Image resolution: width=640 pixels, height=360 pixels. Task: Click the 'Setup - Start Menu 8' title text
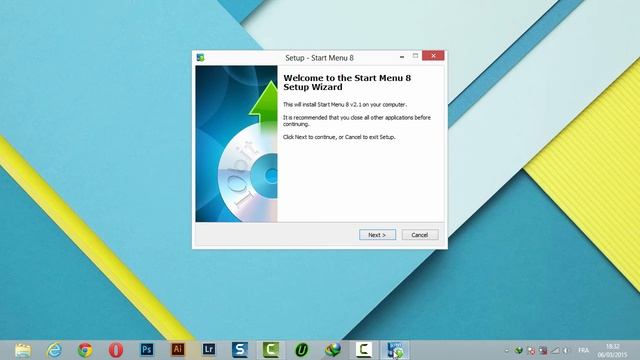(x=319, y=58)
